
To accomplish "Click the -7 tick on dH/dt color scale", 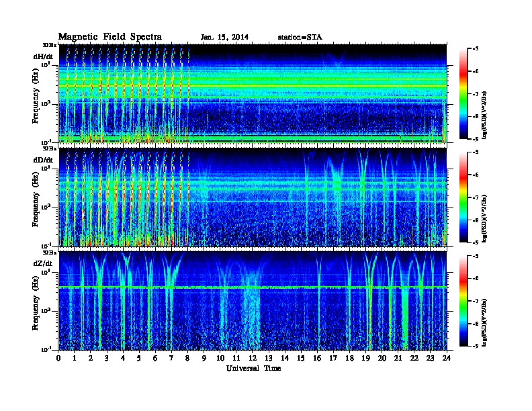I will coord(475,94).
